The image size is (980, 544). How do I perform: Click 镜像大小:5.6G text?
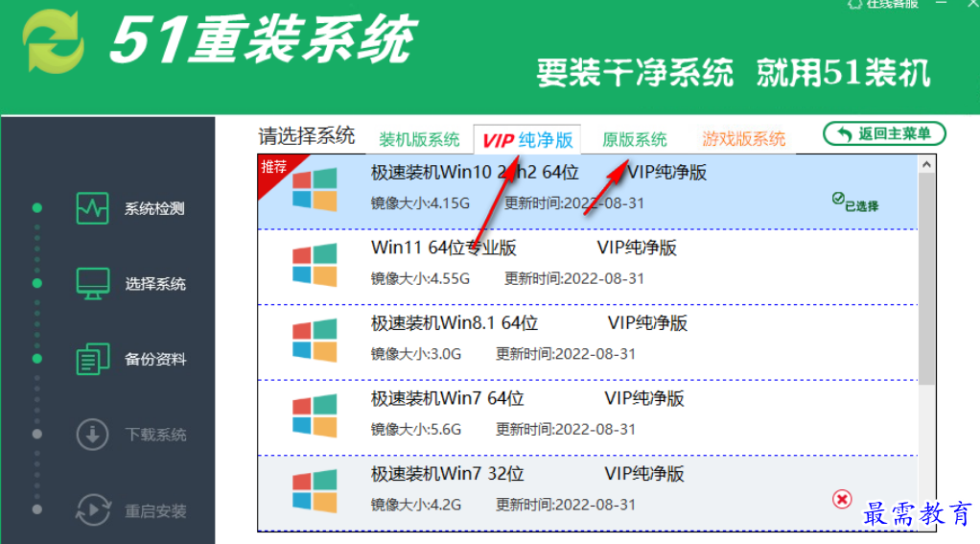point(415,429)
